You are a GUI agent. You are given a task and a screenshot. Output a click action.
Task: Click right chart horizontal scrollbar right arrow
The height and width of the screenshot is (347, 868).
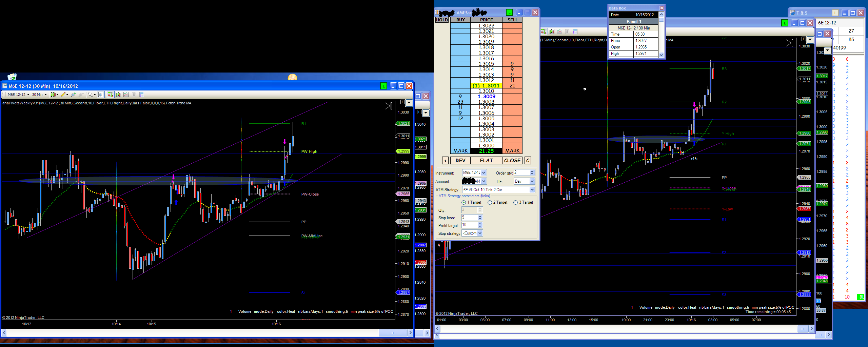click(x=811, y=329)
